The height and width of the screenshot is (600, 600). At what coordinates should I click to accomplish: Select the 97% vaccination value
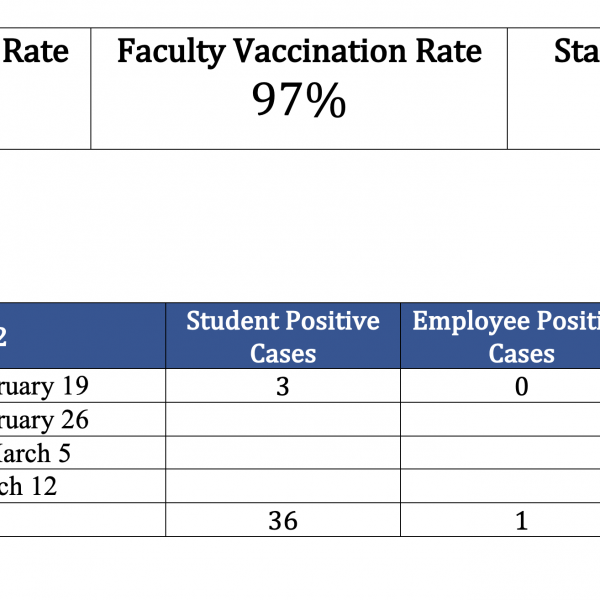(299, 101)
